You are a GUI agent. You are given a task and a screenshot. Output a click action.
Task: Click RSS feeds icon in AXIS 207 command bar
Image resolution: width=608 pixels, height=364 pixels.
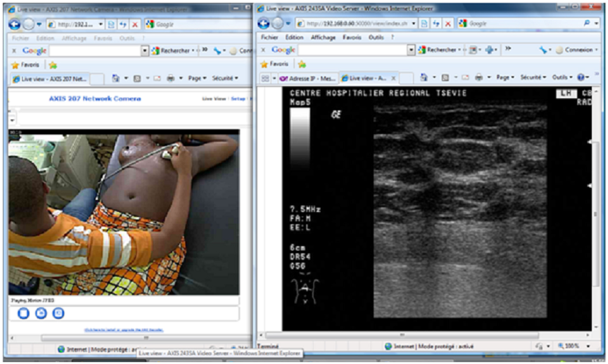[137, 79]
